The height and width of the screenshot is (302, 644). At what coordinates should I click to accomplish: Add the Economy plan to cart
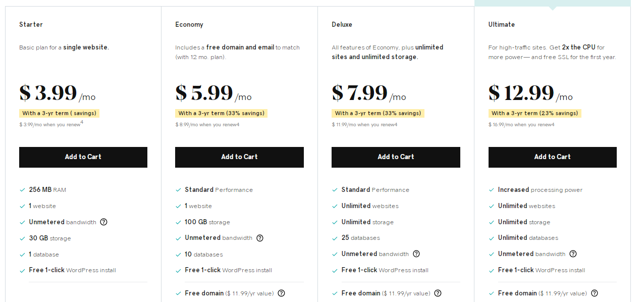[239, 157]
